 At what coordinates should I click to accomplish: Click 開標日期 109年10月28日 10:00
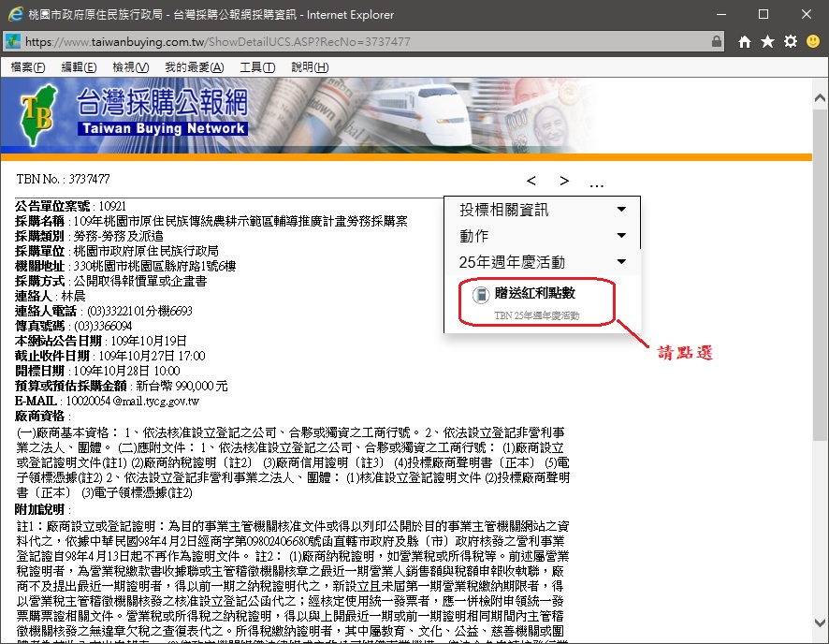[97, 371]
